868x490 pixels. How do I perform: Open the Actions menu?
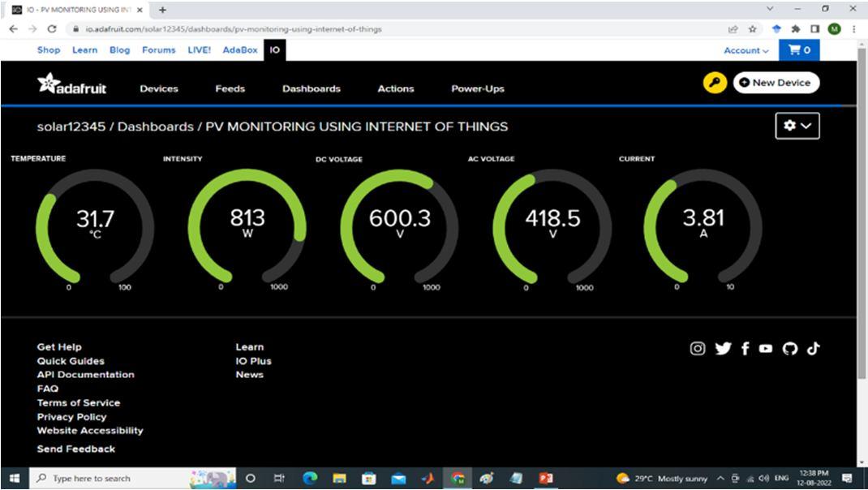[396, 88]
